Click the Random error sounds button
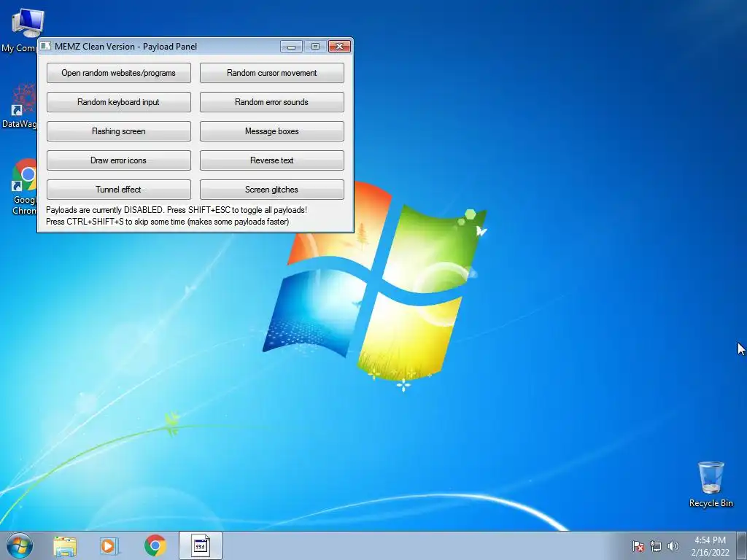747x560 pixels. 271,102
